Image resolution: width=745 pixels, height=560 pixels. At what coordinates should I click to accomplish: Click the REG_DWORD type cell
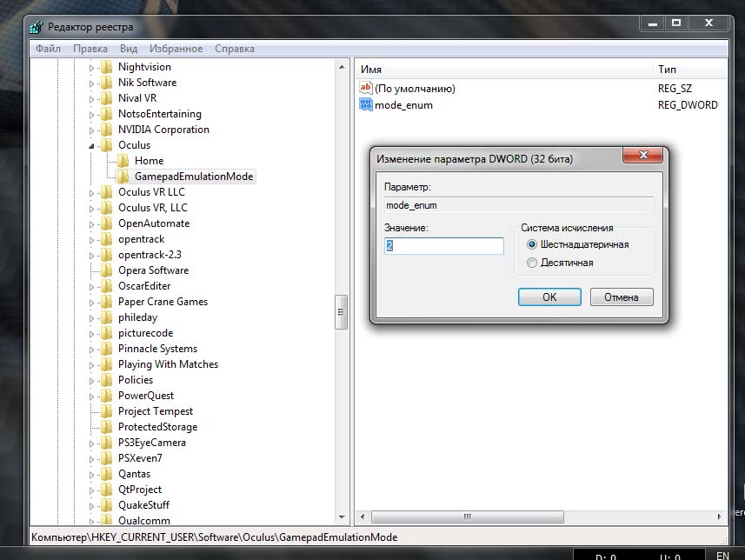[688, 105]
